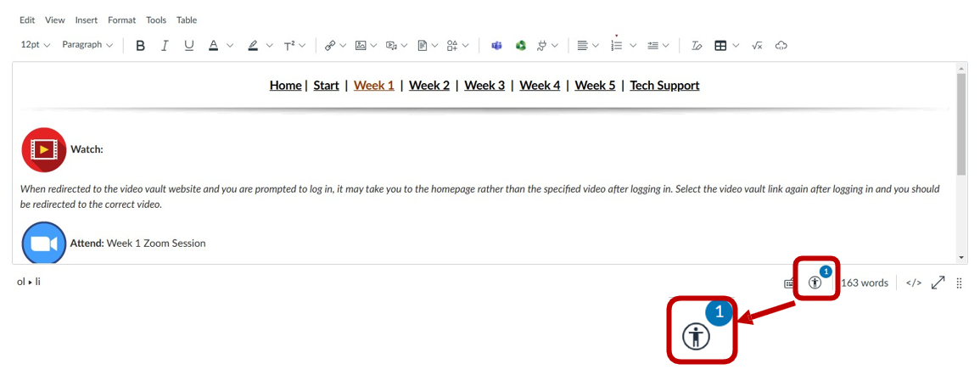Follow the Week 2 navigation link
This screenshot has height=375, width=980.
click(x=429, y=86)
